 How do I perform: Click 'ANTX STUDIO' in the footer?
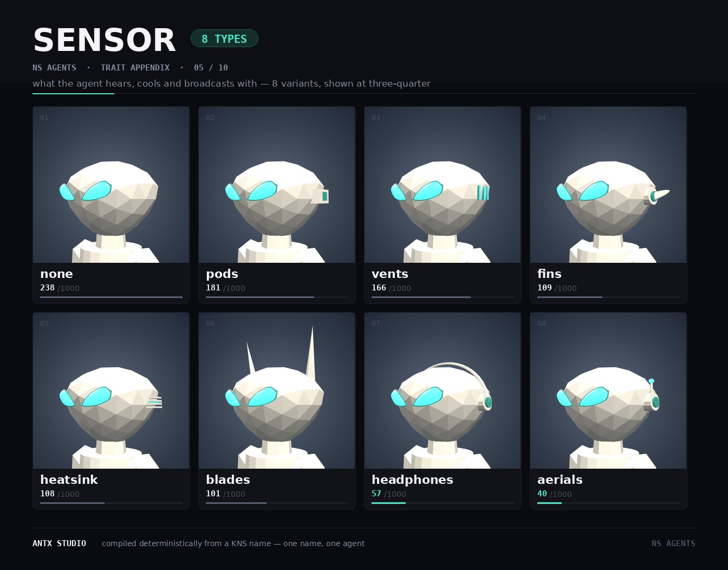[x=59, y=543]
